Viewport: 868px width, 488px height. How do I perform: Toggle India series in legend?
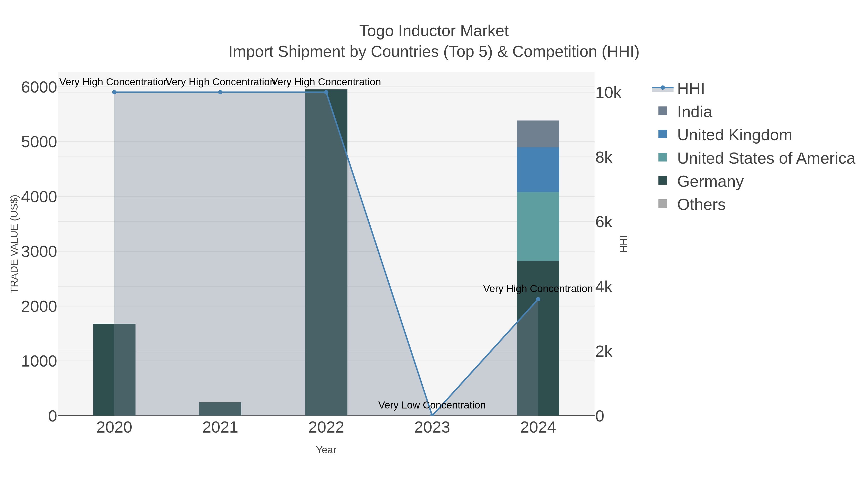(685, 112)
